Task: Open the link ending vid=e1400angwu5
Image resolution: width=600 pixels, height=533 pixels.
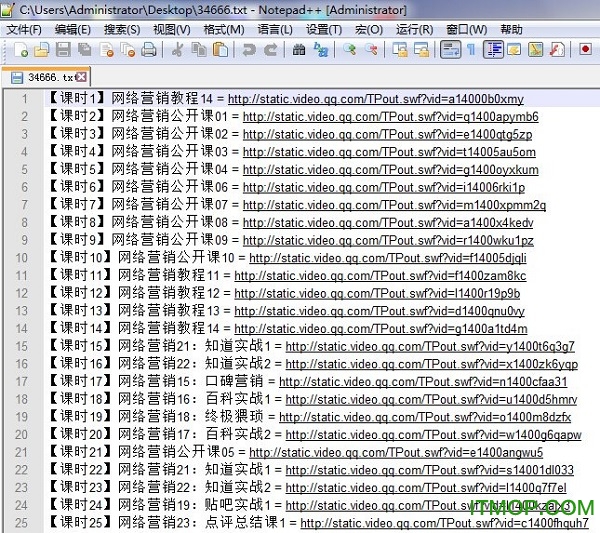Action: click(x=396, y=452)
